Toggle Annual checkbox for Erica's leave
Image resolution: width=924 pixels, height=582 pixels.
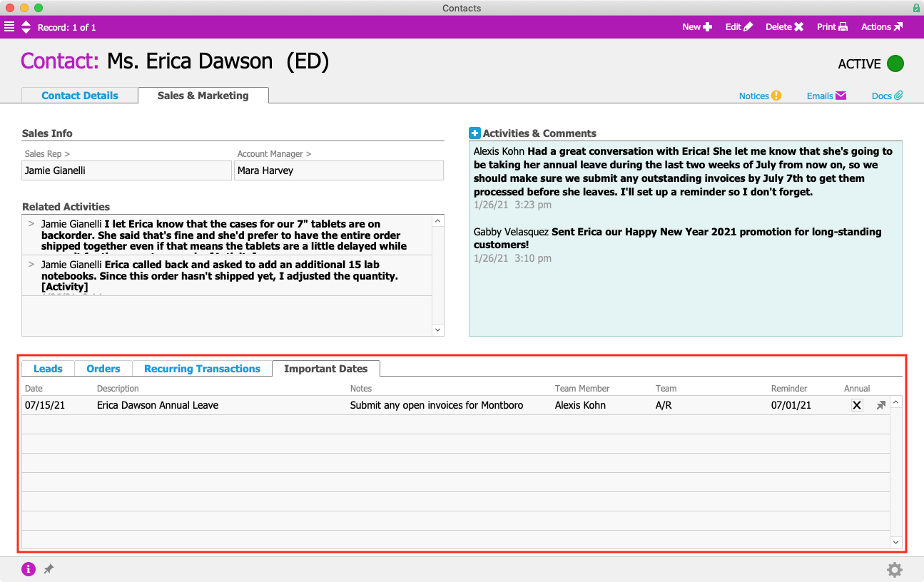click(x=857, y=405)
